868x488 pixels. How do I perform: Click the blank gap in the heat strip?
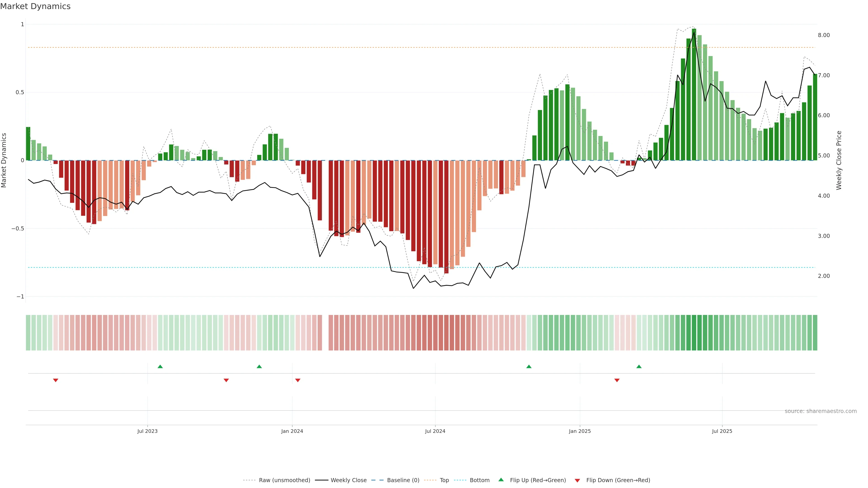[x=325, y=332]
